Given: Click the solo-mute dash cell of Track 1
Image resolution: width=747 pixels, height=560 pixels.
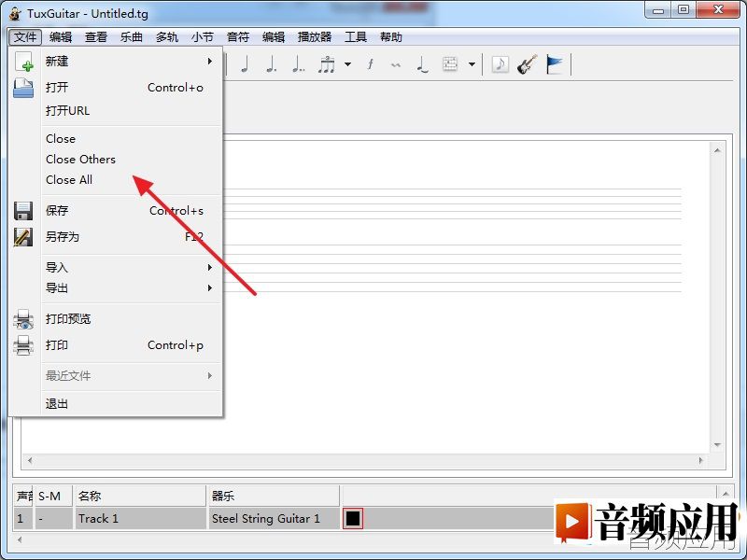Looking at the screenshot, I should (x=53, y=519).
